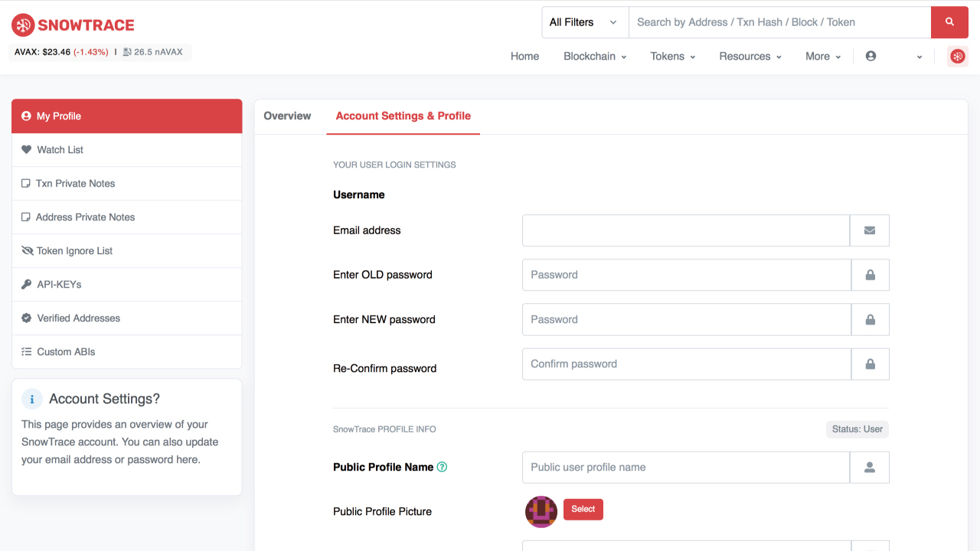Click the SnowTrace PROFILE INFO heading
Image resolution: width=980 pixels, height=551 pixels.
pos(384,429)
